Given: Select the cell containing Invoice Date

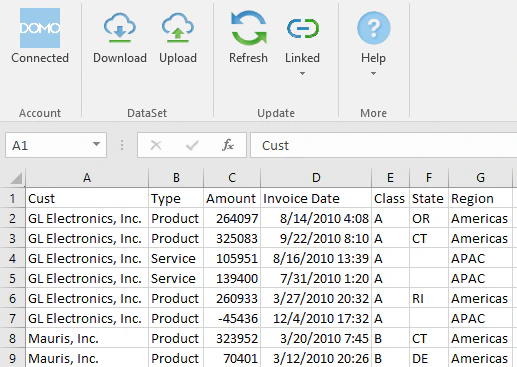Looking at the screenshot, I should pos(316,198).
